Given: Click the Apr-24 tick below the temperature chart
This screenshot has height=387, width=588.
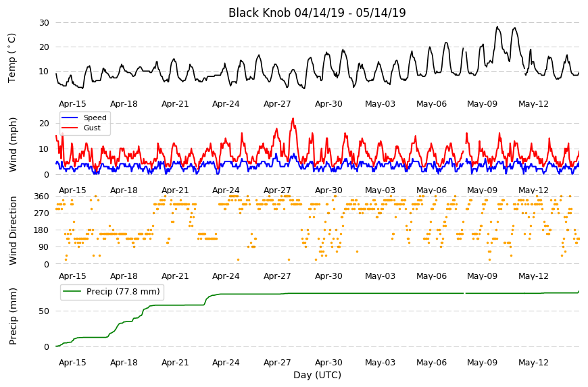Looking at the screenshot, I should click(226, 104).
